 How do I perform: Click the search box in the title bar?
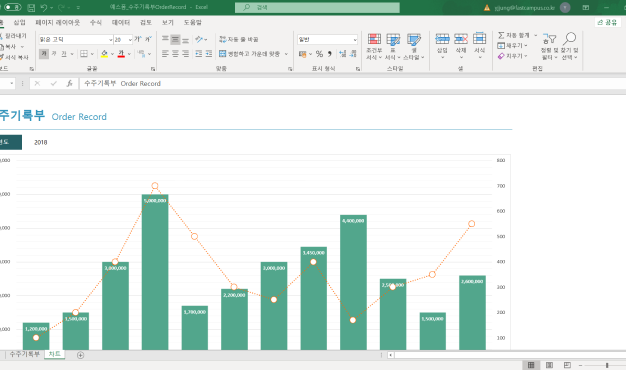317,7
